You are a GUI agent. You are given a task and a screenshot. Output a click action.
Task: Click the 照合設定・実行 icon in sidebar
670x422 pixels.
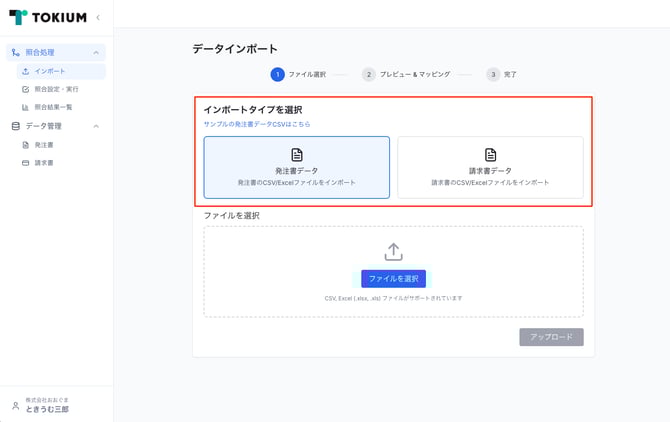pyautogui.click(x=25, y=89)
